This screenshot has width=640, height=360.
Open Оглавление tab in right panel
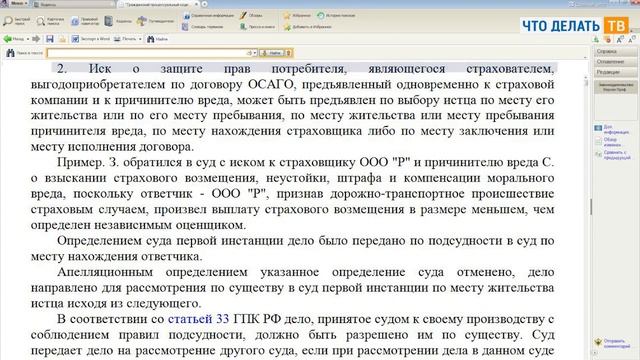pos(616,62)
